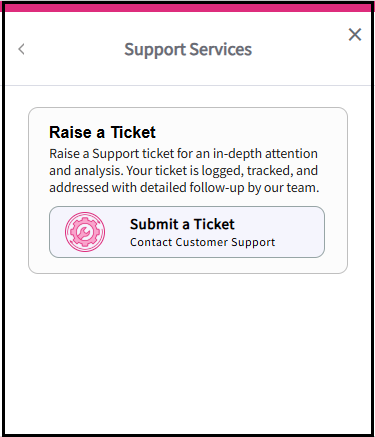
Task: Click the empty white area below the card
Action: pos(187,353)
